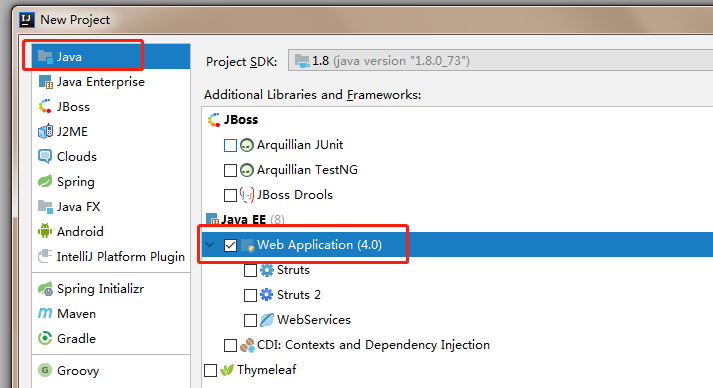Click the Arquillian TestNG label
The image size is (713, 388).
tap(307, 170)
